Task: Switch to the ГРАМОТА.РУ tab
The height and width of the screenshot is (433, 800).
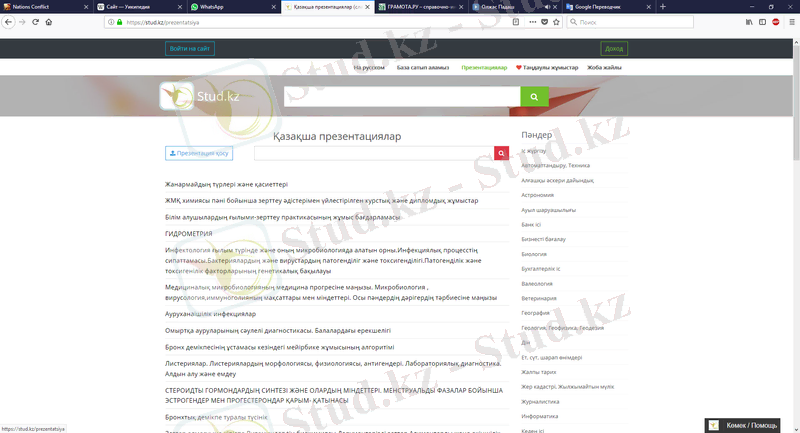Action: 416,7
